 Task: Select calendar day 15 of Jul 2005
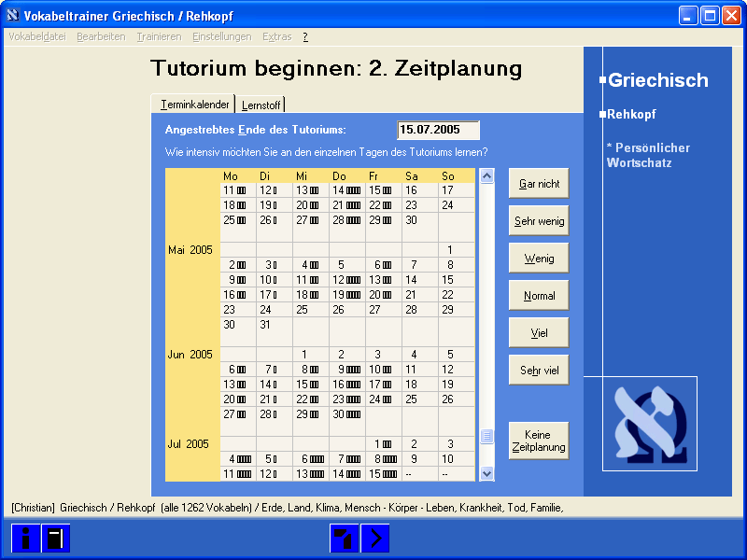(x=384, y=474)
